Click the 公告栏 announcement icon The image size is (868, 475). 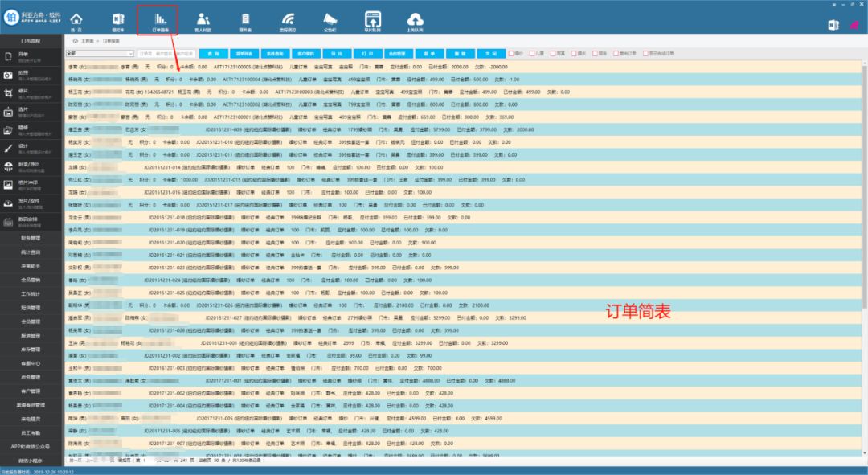330,18
